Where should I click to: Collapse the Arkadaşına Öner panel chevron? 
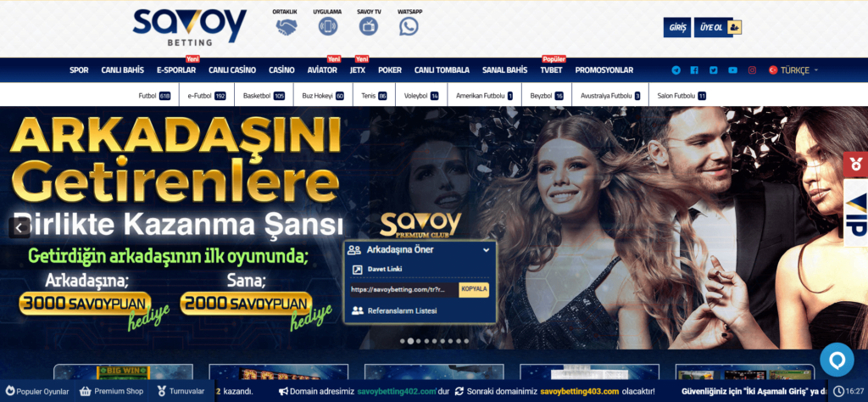[486, 250]
